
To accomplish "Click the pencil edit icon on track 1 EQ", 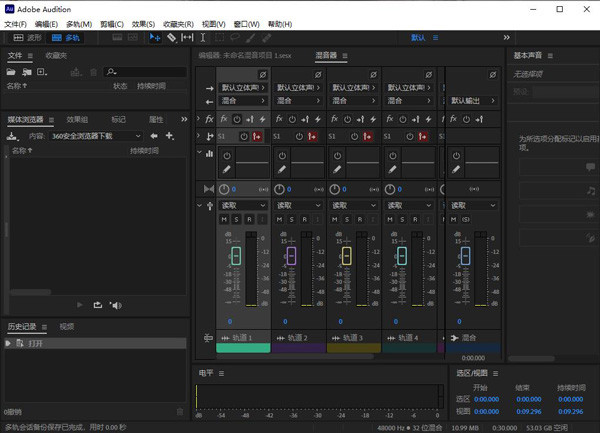I will (x=226, y=169).
